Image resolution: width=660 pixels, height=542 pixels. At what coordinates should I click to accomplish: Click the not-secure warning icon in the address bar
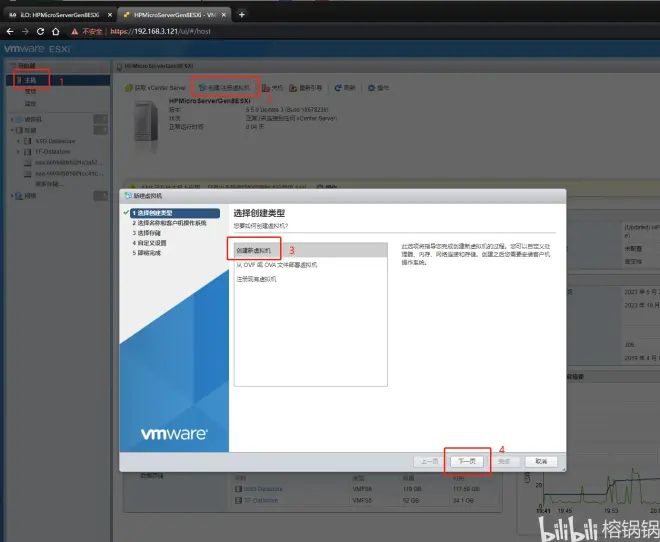tap(75, 32)
